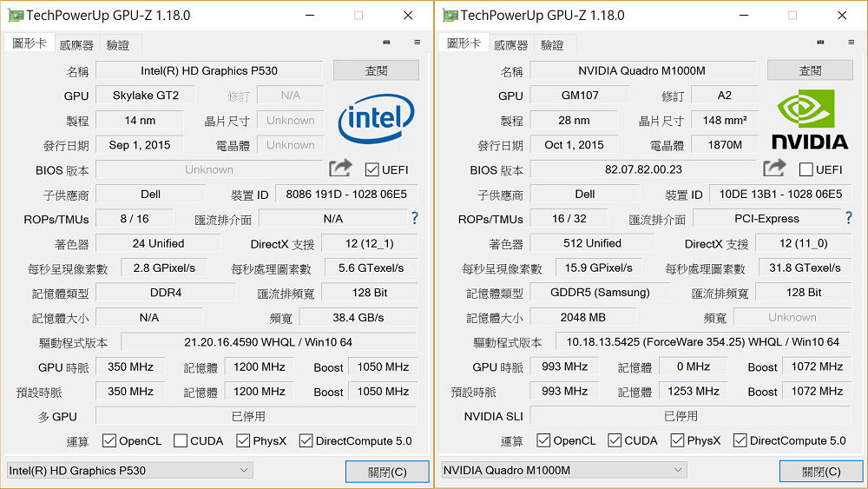Click the BIOS share/export icon in Intel window
Image resolution: width=868 pixels, height=489 pixels.
340,168
